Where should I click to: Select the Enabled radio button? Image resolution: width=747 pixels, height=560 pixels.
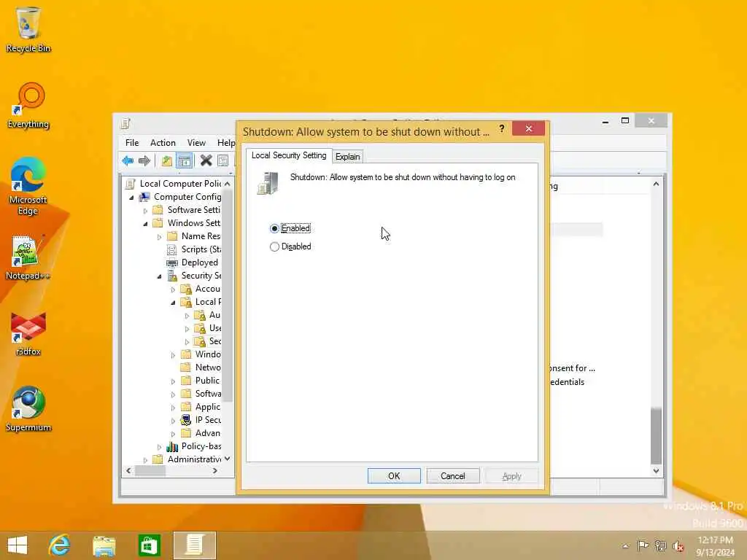coord(274,228)
